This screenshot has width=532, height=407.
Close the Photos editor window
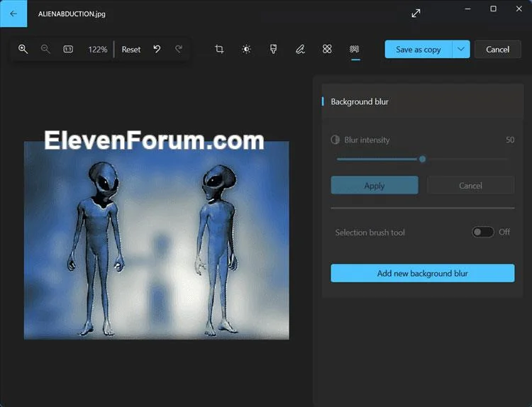pyautogui.click(x=519, y=9)
